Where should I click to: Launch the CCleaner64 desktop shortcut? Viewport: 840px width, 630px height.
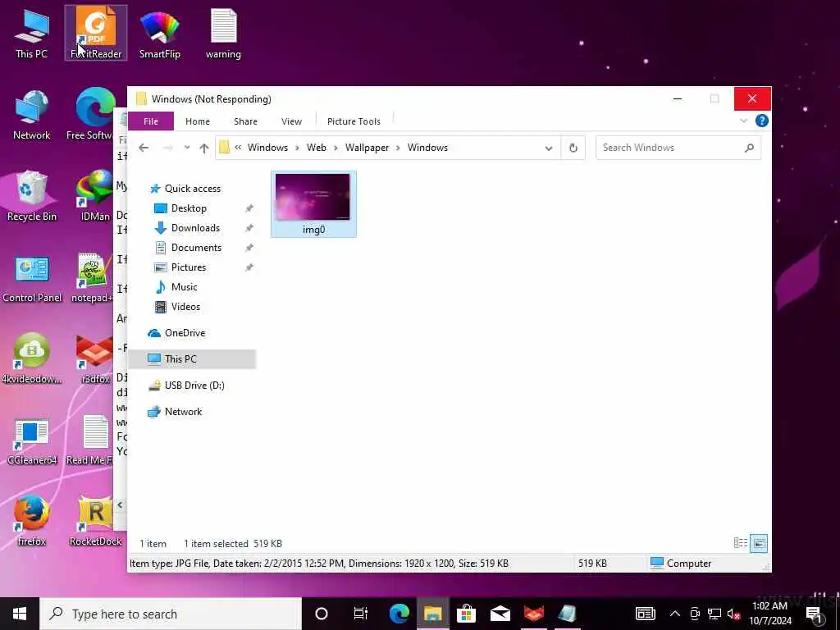coord(32,441)
